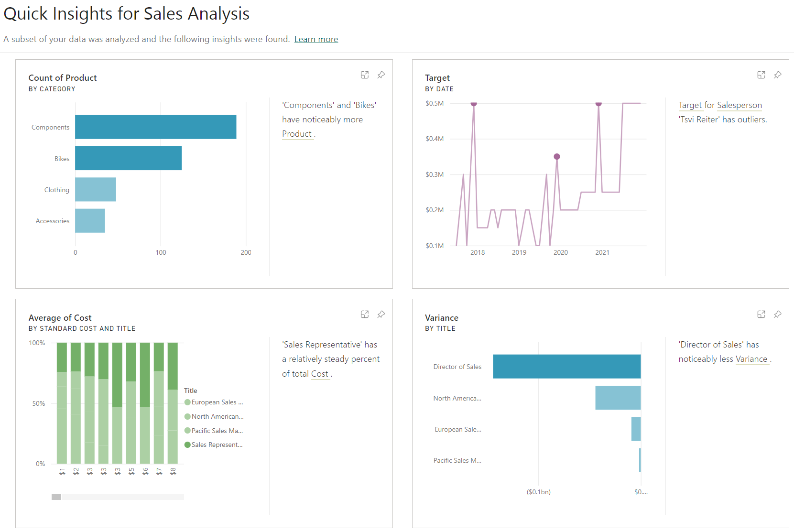Pin the Target by Date visual
The width and height of the screenshot is (794, 532).
[778, 75]
